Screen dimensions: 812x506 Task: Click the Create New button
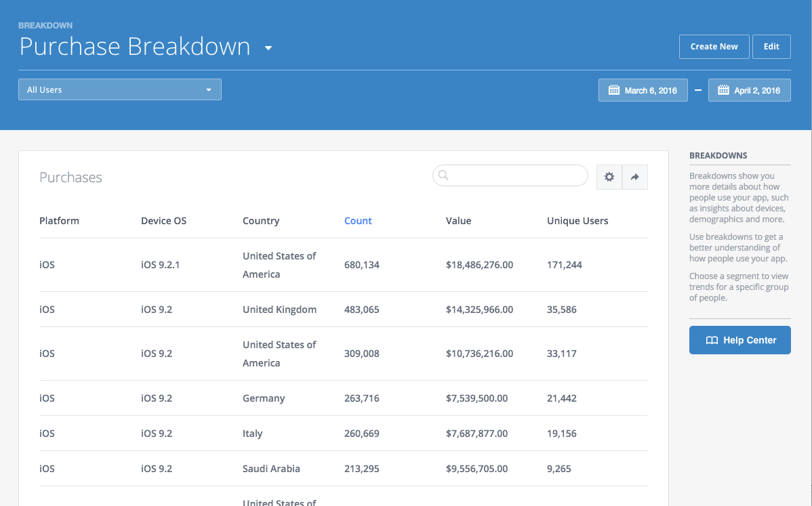coord(714,47)
